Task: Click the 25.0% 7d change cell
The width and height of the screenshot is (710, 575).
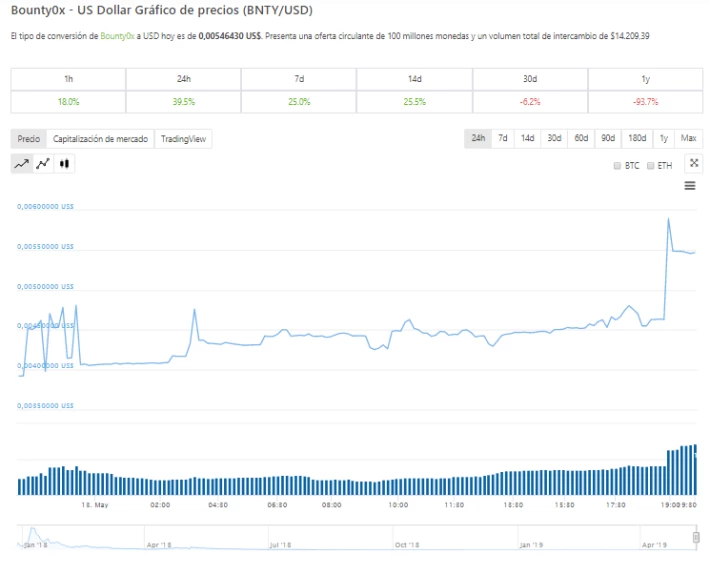Action: click(x=299, y=102)
